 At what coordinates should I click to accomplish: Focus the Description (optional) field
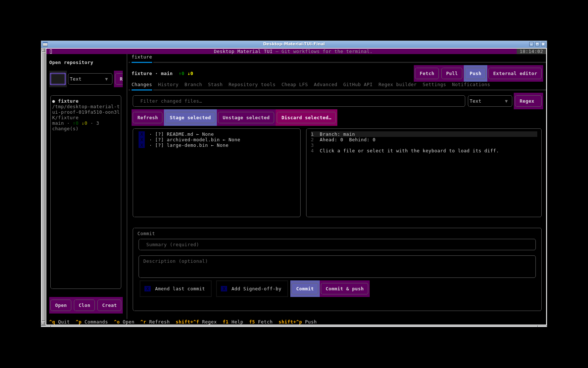coord(337,267)
